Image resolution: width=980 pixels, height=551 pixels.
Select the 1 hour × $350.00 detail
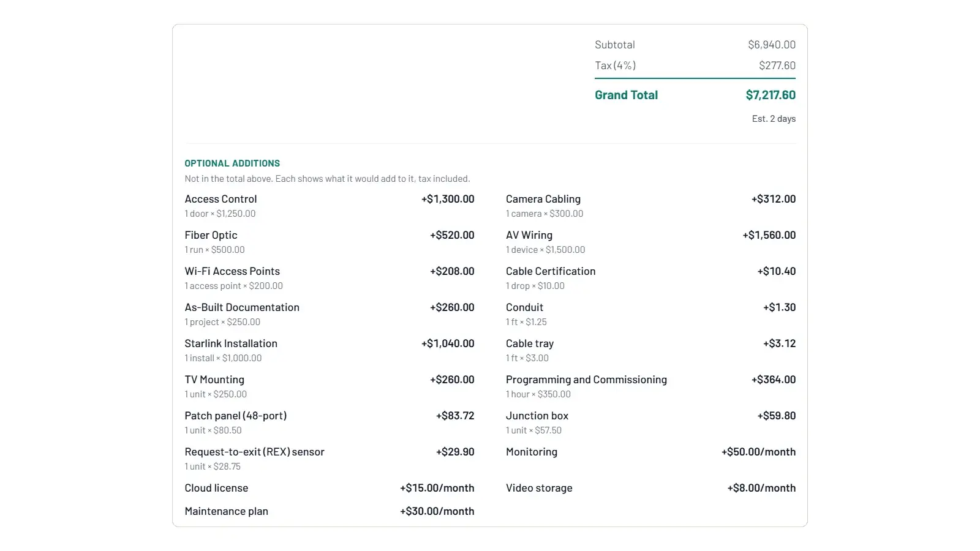[x=538, y=394]
